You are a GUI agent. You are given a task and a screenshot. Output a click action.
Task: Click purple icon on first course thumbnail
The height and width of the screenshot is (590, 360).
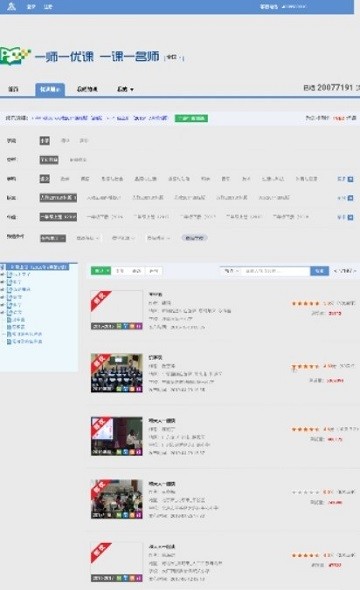click(x=139, y=326)
